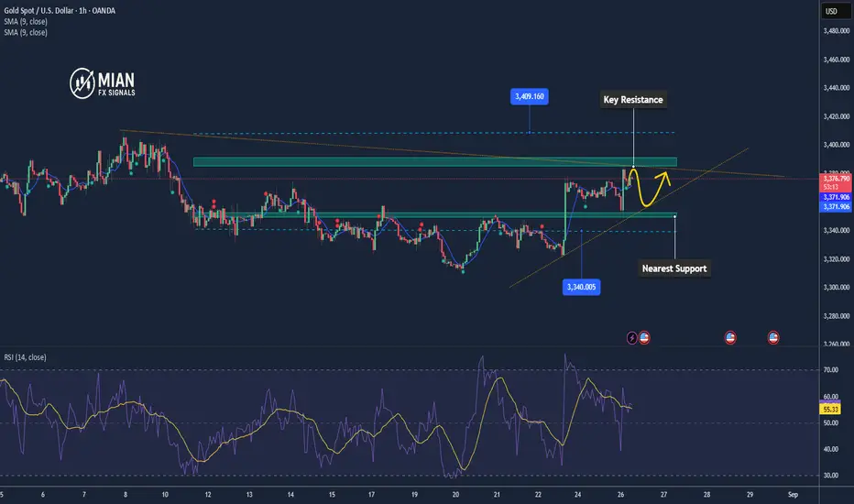Click the 3,440.000 price axis label
The width and height of the screenshot is (854, 504).
[x=836, y=88]
